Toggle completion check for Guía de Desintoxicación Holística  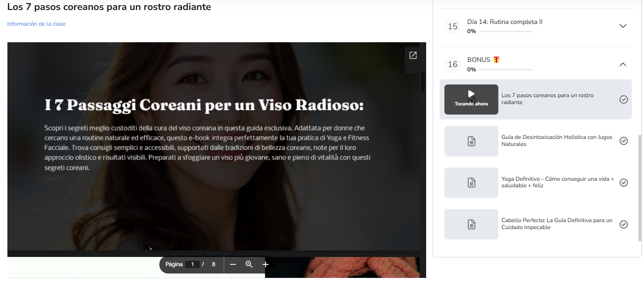[x=624, y=141]
